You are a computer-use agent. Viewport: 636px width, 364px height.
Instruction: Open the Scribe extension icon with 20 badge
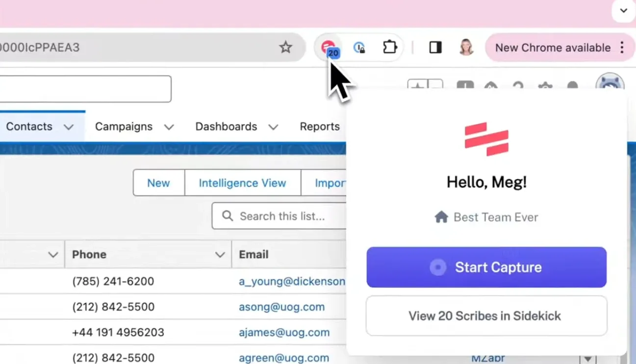tap(330, 48)
